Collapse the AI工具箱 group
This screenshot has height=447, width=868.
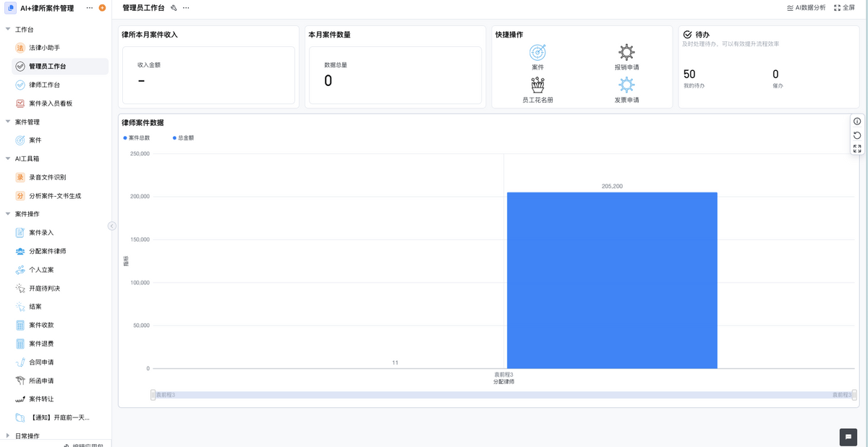(8, 158)
